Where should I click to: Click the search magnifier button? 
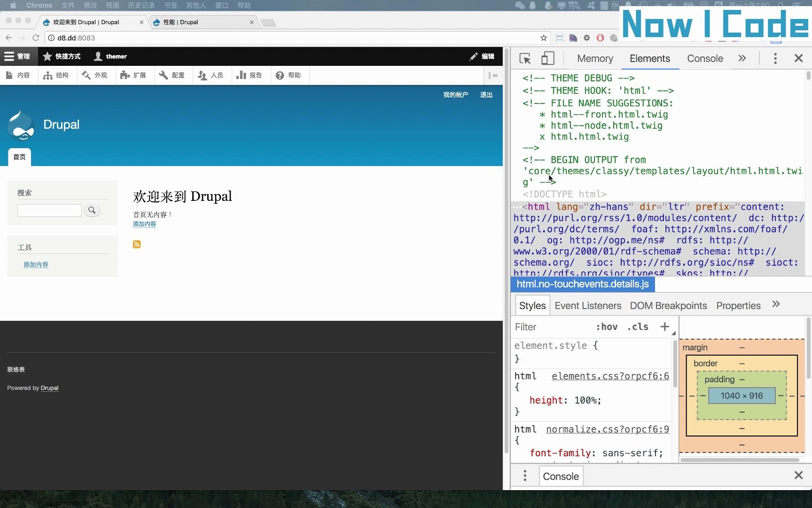[x=92, y=210]
